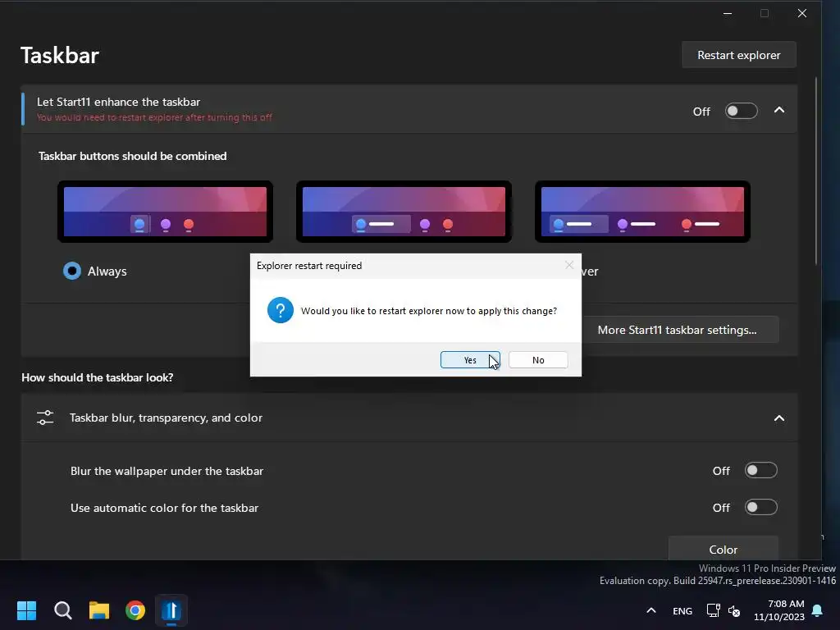This screenshot has height=630, width=840.
Task: Click the settings window vertical scrollbar
Action: point(816,171)
